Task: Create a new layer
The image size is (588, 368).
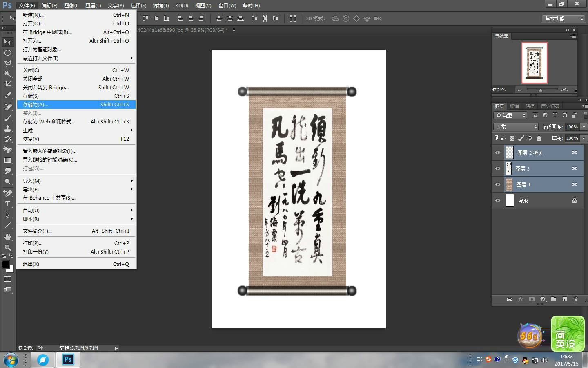Action: (x=565, y=299)
